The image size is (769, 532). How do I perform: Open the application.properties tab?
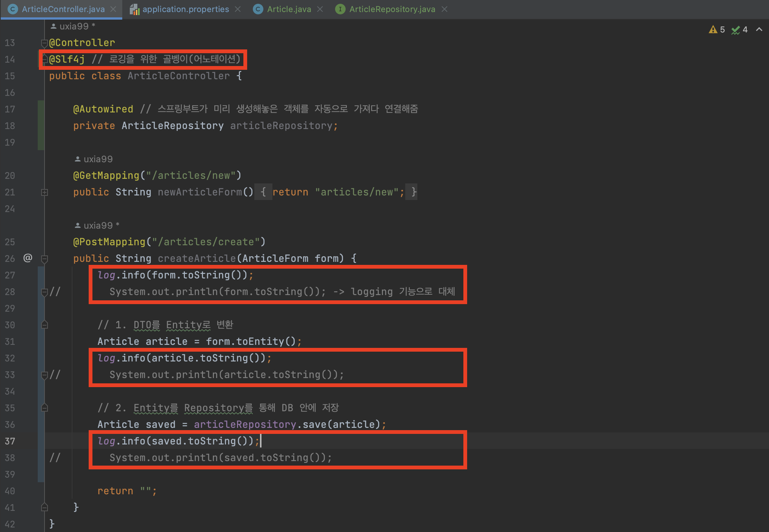point(185,9)
